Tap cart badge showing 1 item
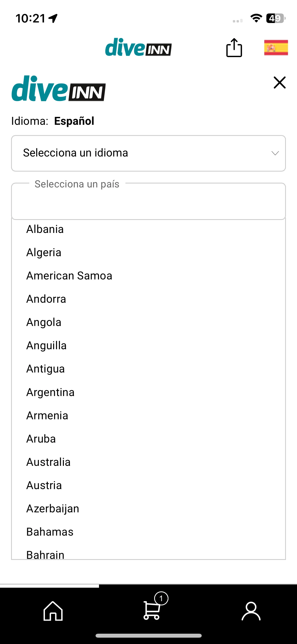Viewport: 297px width, 644px height. [161, 598]
